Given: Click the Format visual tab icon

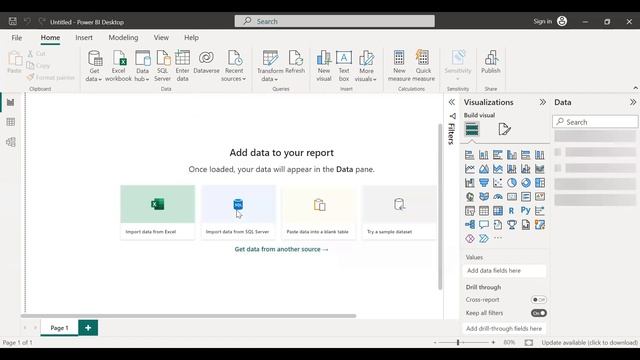Looking at the screenshot, I should 504,129.
